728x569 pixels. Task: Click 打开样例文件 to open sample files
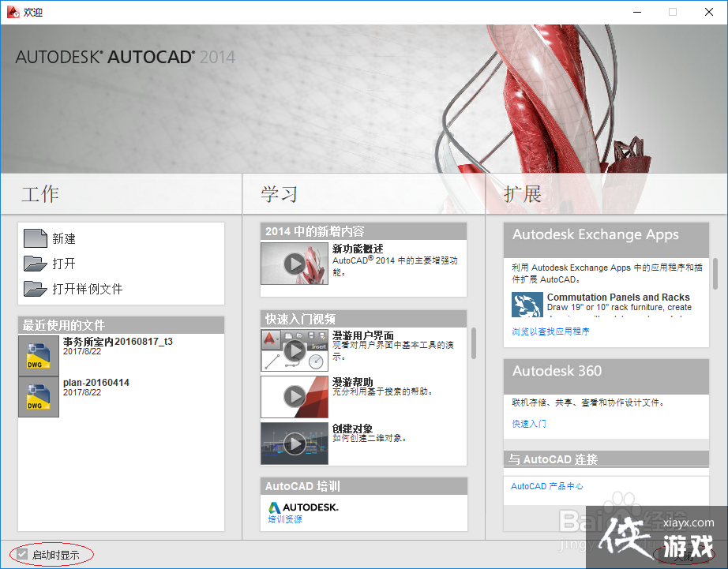point(36,289)
